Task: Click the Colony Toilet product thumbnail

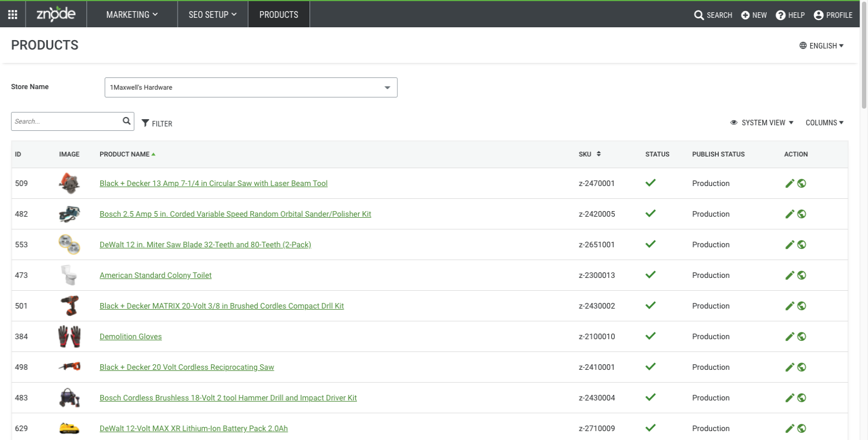Action: pyautogui.click(x=70, y=275)
